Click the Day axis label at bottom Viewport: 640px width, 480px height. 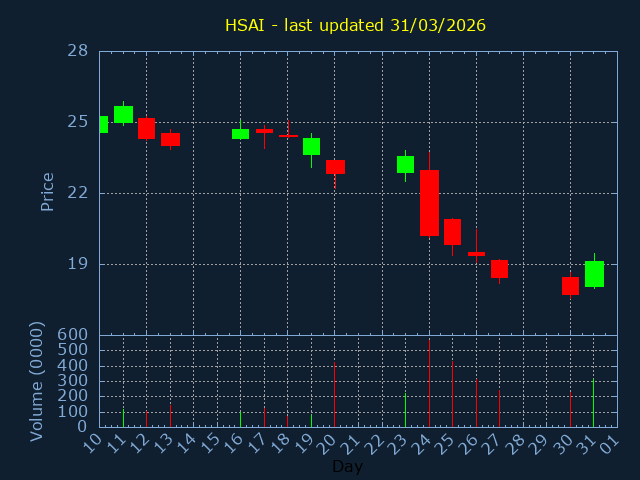click(x=347, y=466)
